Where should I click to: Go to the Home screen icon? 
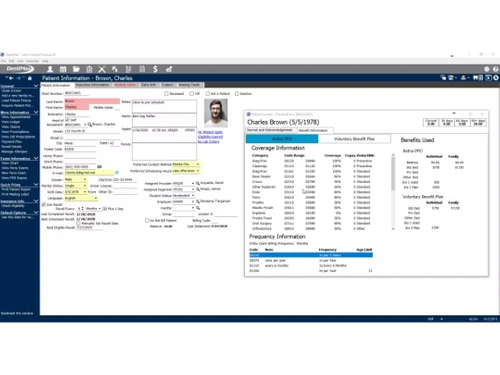[x=30, y=78]
